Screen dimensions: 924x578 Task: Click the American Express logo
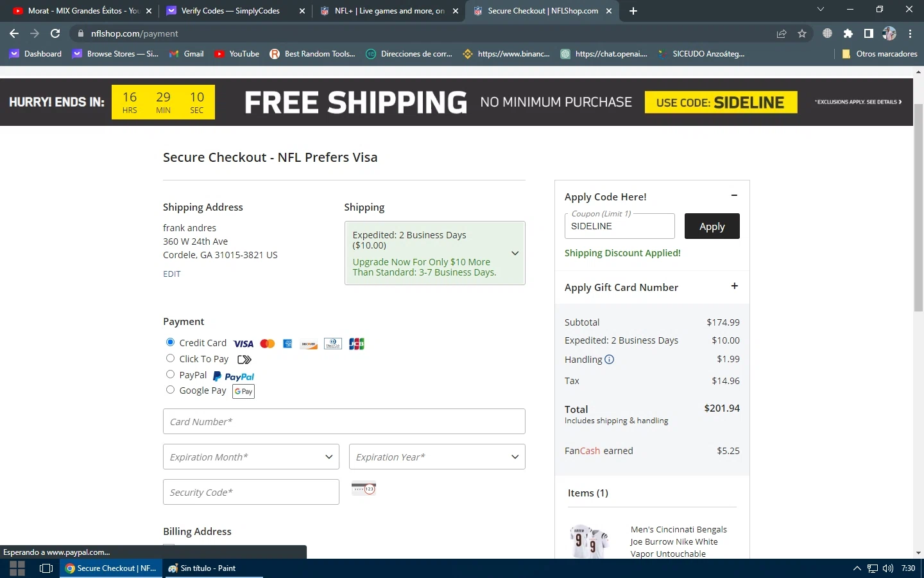(x=287, y=344)
